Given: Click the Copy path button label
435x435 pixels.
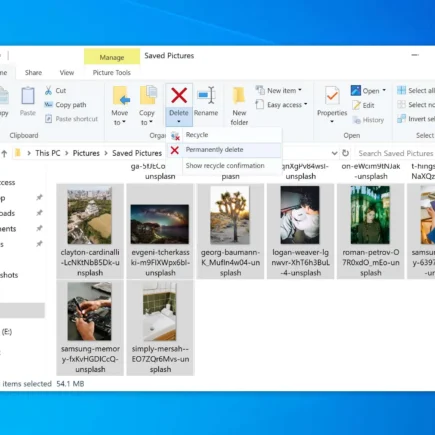Looking at the screenshot, I should coord(71,105).
